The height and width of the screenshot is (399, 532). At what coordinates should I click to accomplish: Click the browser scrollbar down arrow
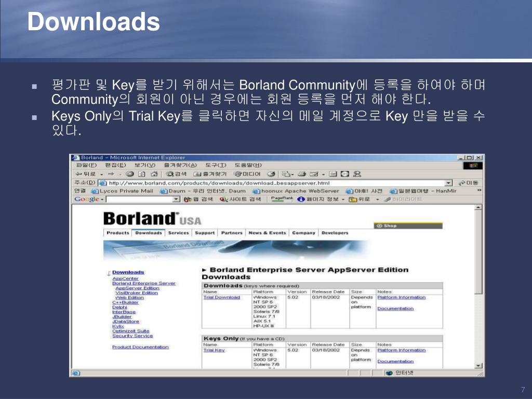click(478, 366)
